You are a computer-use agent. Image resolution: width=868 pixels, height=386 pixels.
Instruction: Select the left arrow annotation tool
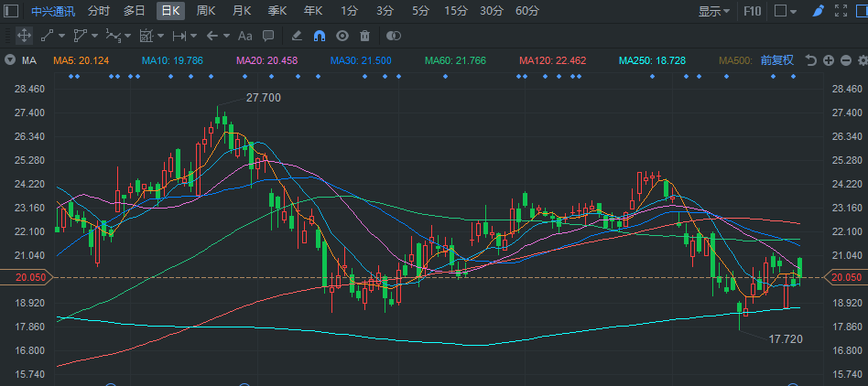point(212,36)
